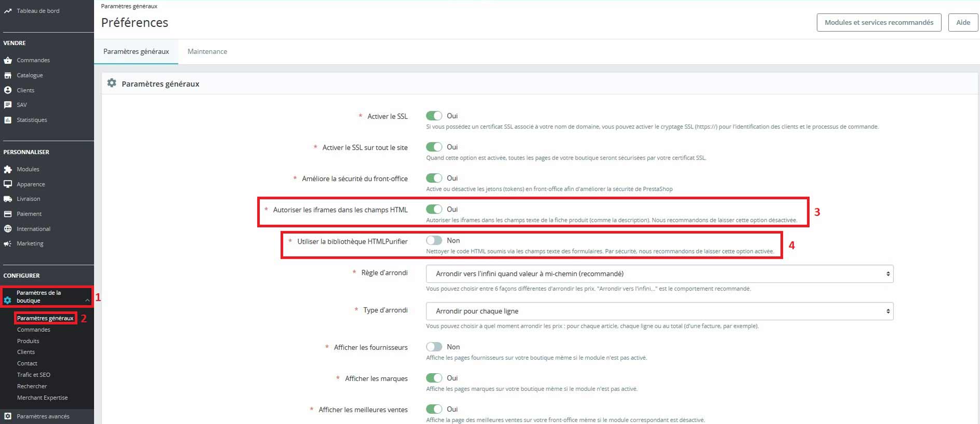980x424 pixels.
Task: Click the gear icon beside Paramètres généraux heading
Action: click(x=112, y=83)
